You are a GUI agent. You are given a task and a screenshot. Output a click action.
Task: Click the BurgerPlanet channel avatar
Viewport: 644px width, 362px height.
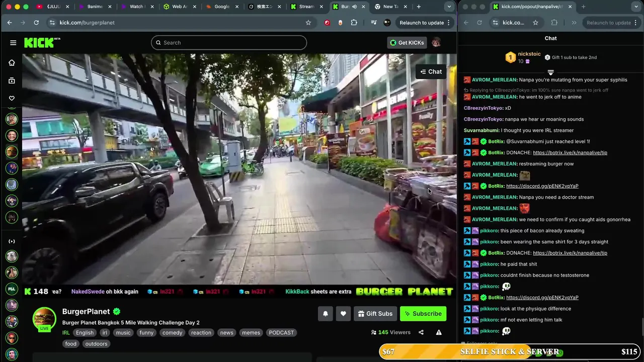(x=44, y=319)
